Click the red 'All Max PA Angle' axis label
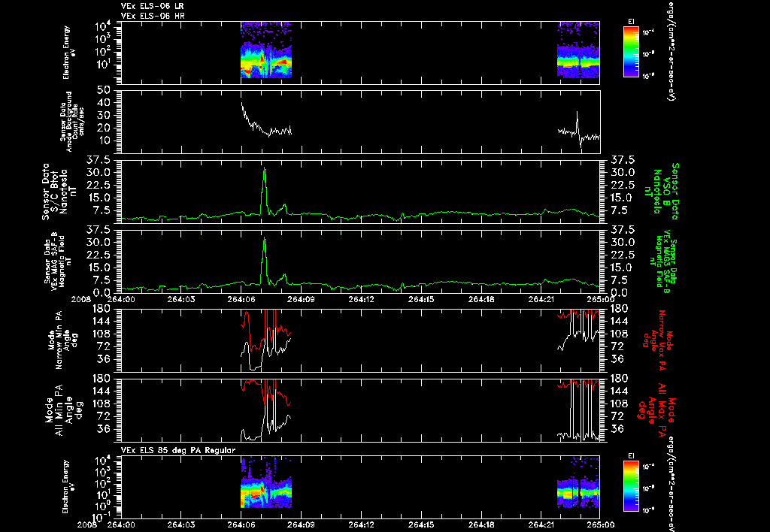 click(x=656, y=410)
